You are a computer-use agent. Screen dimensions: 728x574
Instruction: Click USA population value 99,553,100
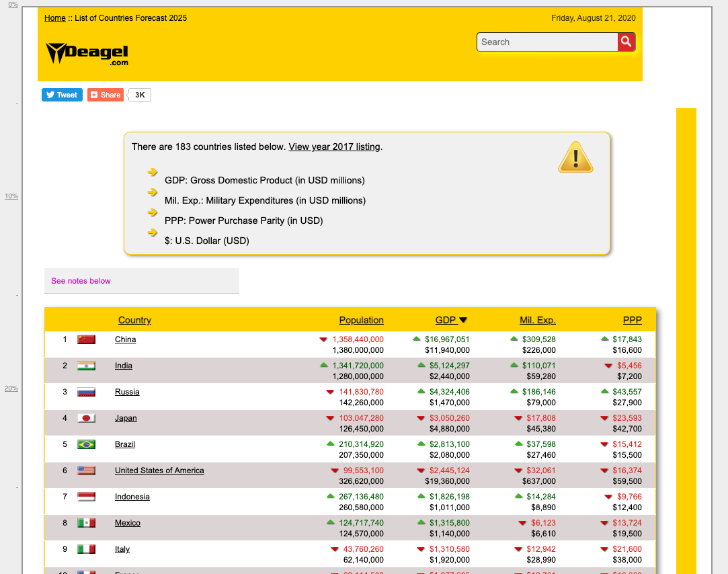coord(364,470)
